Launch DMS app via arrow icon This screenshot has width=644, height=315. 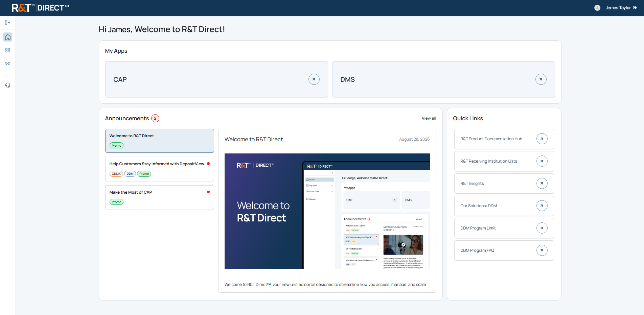541,79
